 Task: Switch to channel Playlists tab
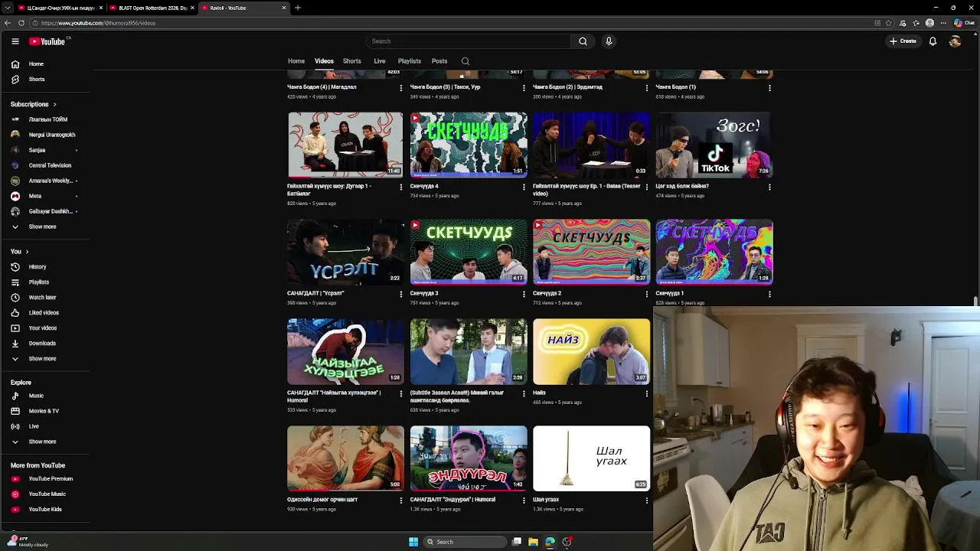(410, 61)
